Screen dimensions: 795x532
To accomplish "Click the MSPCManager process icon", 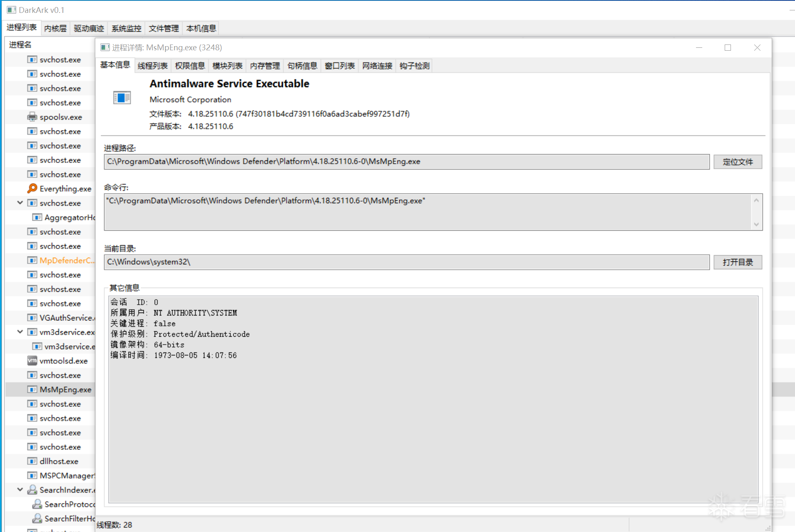I will pyautogui.click(x=32, y=475).
